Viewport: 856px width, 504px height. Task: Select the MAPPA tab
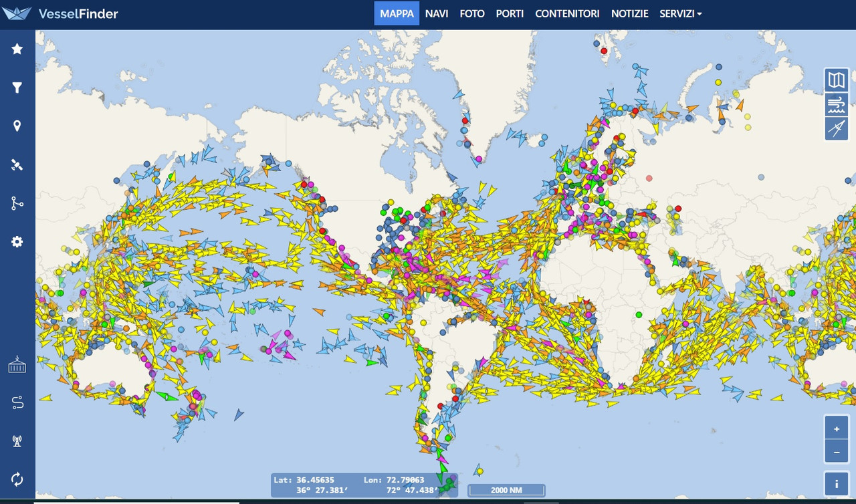(x=397, y=13)
